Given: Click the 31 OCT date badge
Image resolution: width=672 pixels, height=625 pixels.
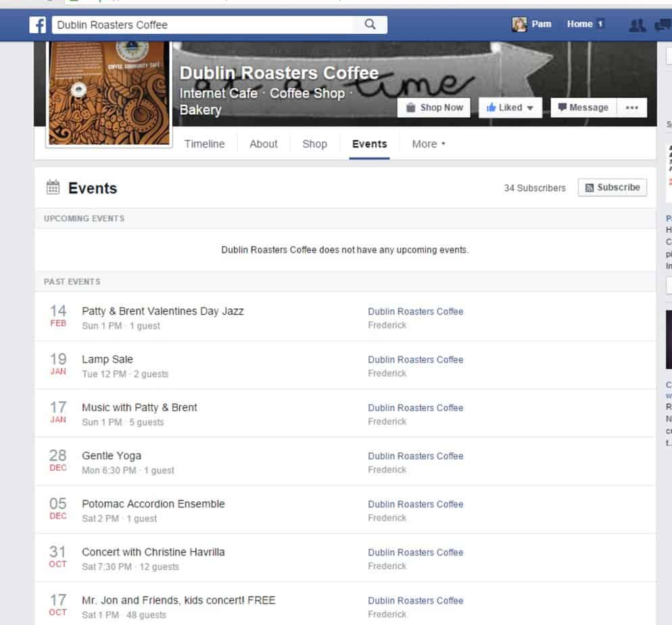Looking at the screenshot, I should [x=58, y=557].
